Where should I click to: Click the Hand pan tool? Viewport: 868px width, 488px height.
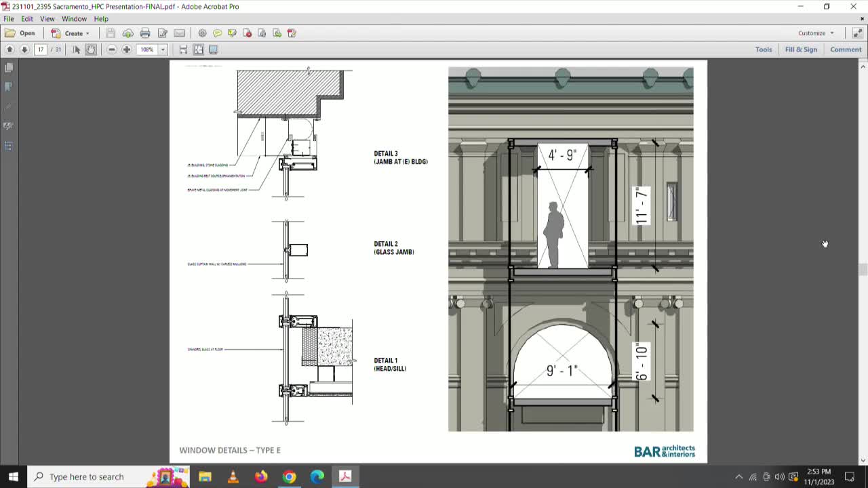pos(91,49)
